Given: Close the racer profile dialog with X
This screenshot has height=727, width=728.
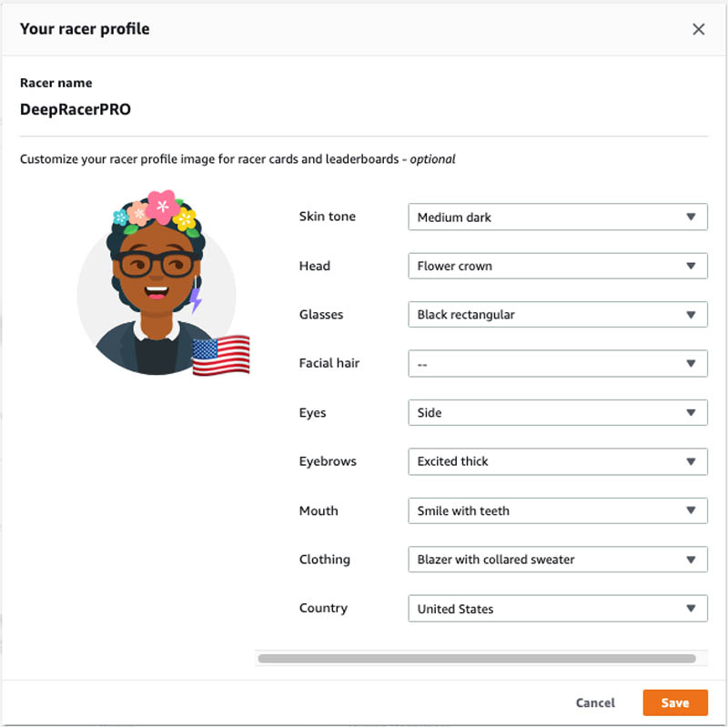Looking at the screenshot, I should coord(698,29).
